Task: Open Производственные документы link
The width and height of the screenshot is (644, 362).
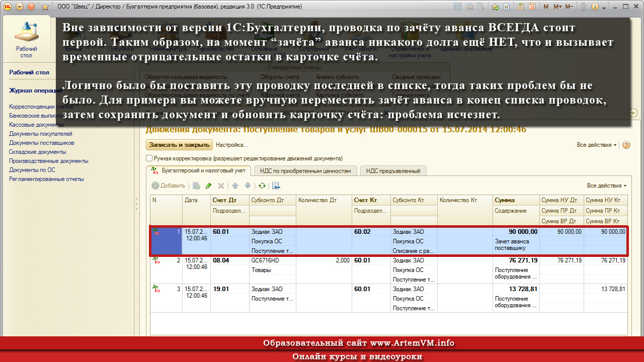Action: 49,161
